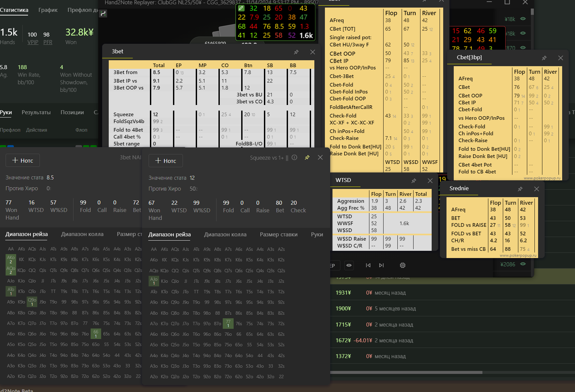575x392 pixels.
Task: Pin the WTSD popup
Action: click(414, 181)
